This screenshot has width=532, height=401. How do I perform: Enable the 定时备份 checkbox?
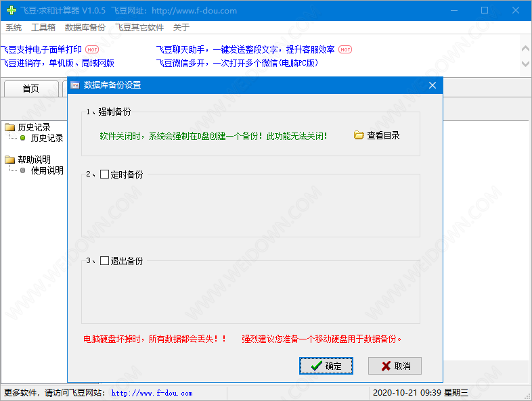tap(104, 174)
